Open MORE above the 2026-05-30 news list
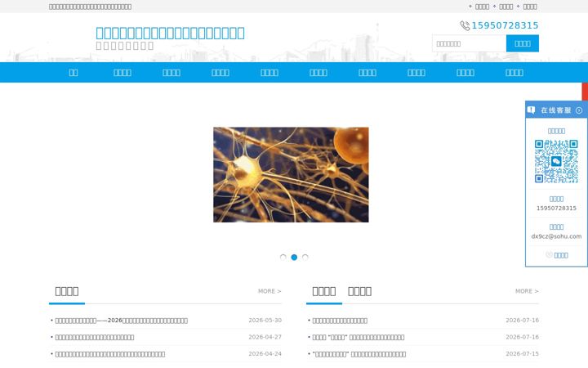Viewport: 588px width, 368px height. pyautogui.click(x=269, y=291)
